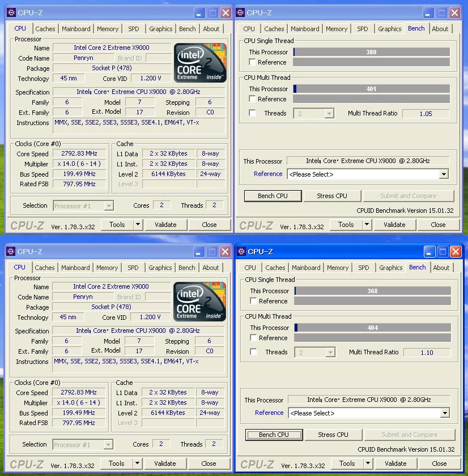Switch to the Mainboard tab in the upper CPU window
The image size is (468, 476).
(x=76, y=29)
